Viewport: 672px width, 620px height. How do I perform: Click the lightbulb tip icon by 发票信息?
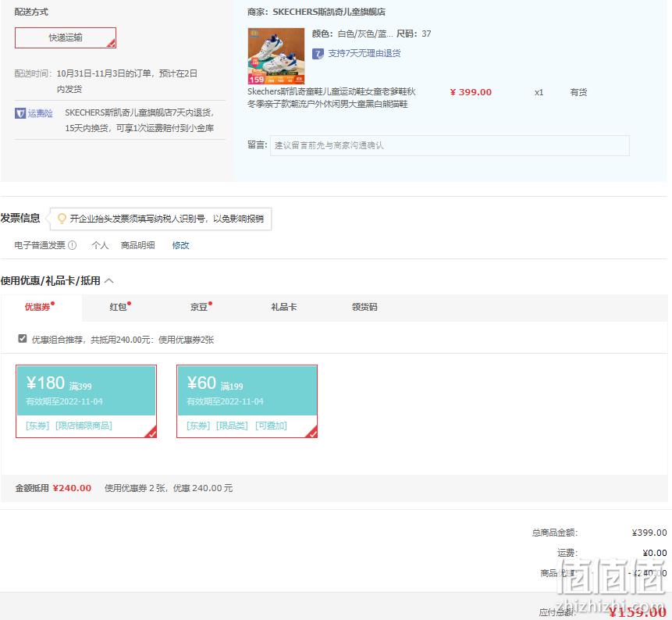62,219
